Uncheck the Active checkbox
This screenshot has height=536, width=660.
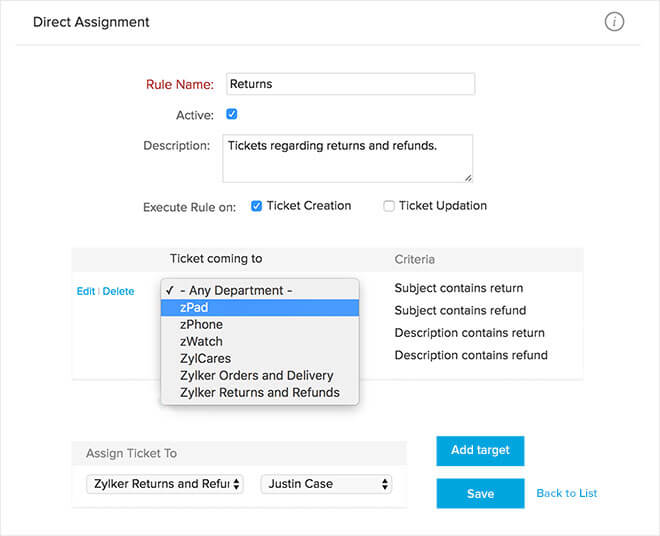click(x=232, y=115)
